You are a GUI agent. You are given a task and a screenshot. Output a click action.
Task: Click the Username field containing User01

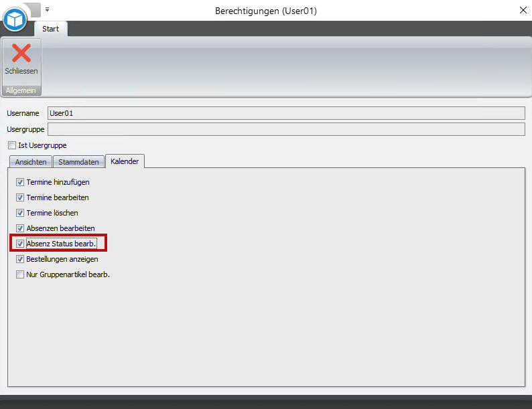point(285,113)
